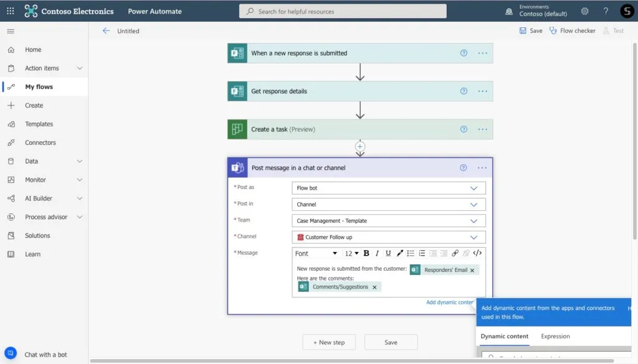Click help icon on 'Get response details'
The width and height of the screenshot is (638, 364).
click(464, 91)
